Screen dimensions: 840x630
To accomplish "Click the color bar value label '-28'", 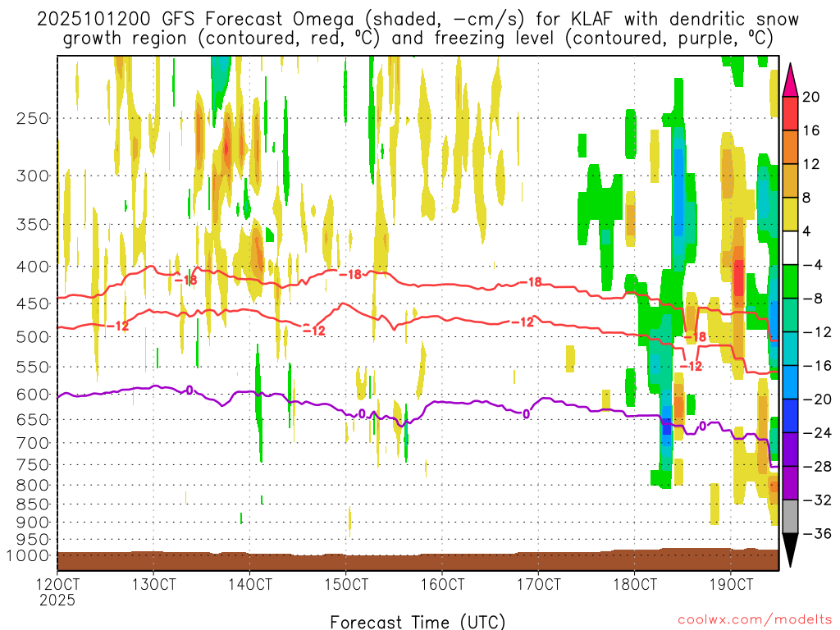I will [817, 467].
